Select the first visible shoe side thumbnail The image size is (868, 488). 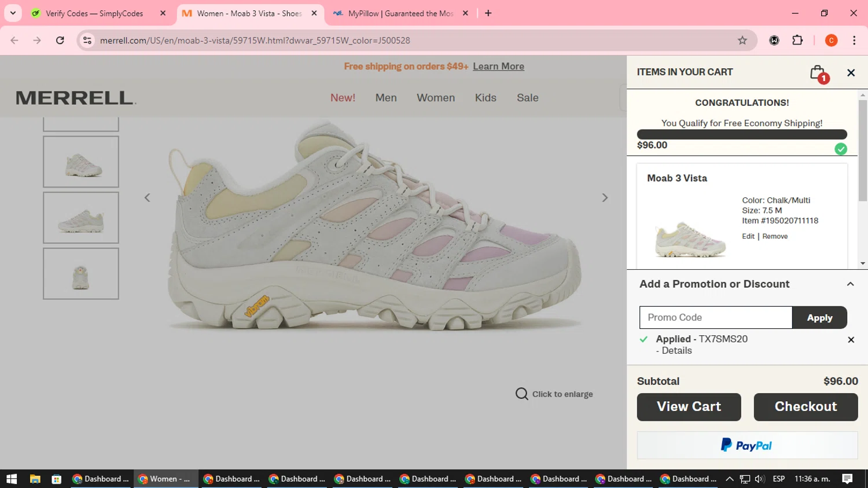[x=81, y=162]
